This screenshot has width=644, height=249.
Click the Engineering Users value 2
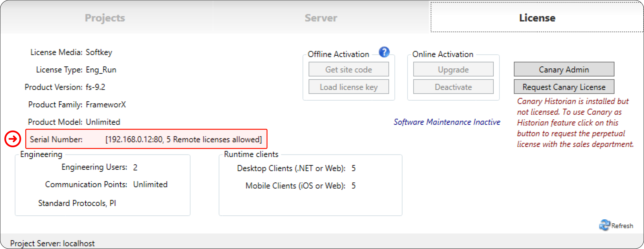[135, 167]
